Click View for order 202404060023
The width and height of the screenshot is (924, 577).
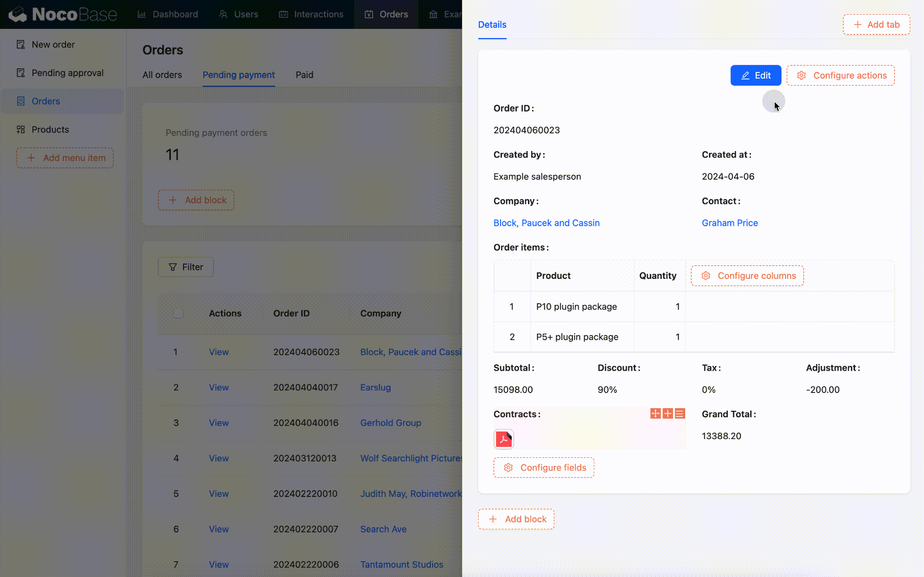tap(219, 352)
